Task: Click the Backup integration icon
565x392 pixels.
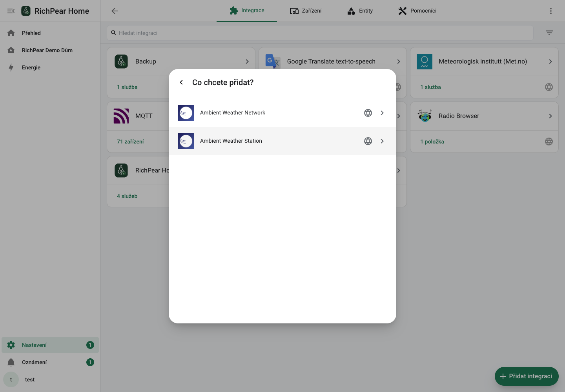Action: pos(121,62)
